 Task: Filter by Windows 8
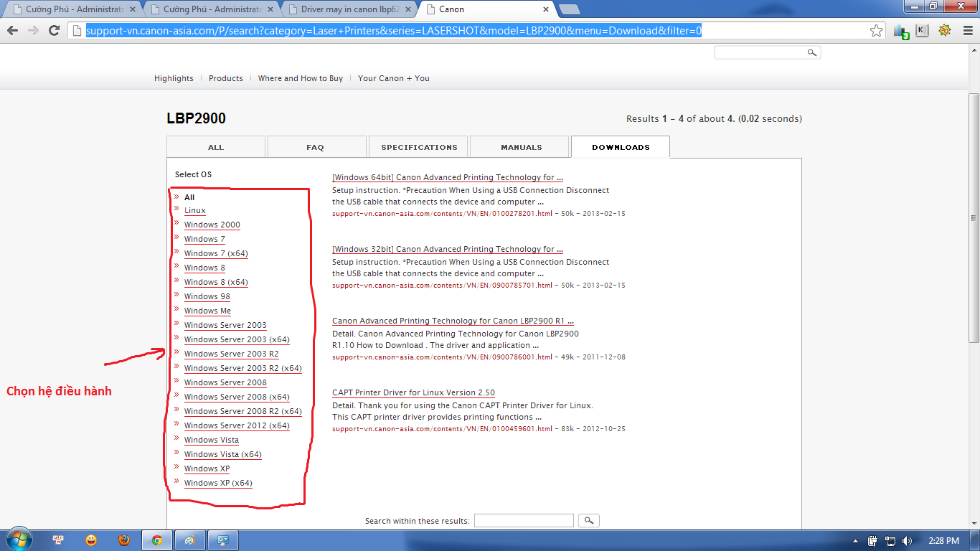204,268
